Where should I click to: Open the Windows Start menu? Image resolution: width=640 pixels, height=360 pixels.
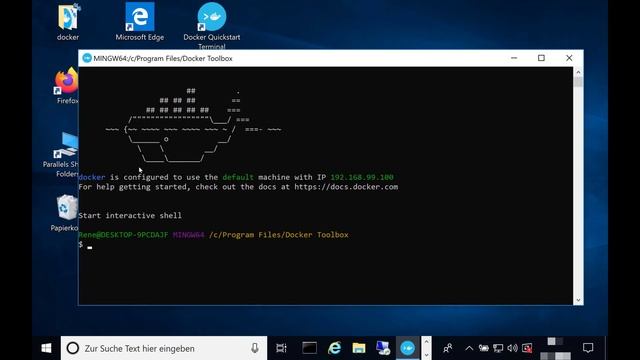click(47, 348)
